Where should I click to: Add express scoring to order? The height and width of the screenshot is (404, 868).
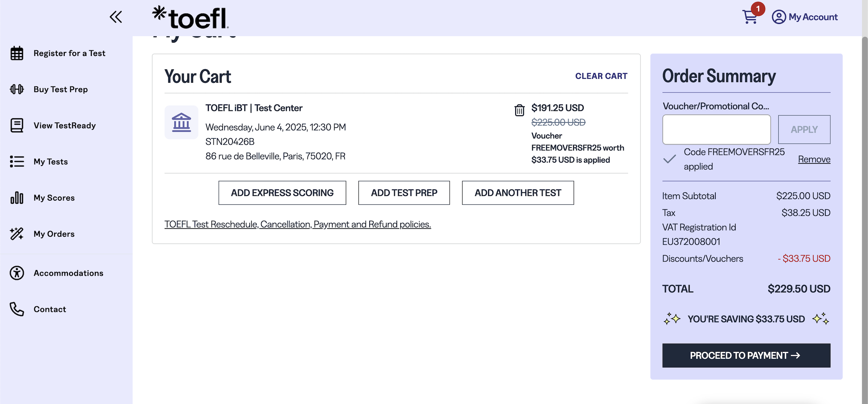[282, 193]
